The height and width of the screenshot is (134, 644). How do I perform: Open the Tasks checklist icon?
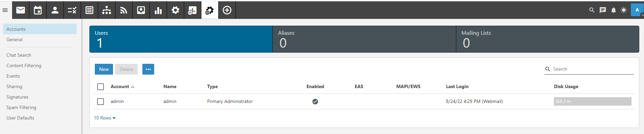point(72,10)
